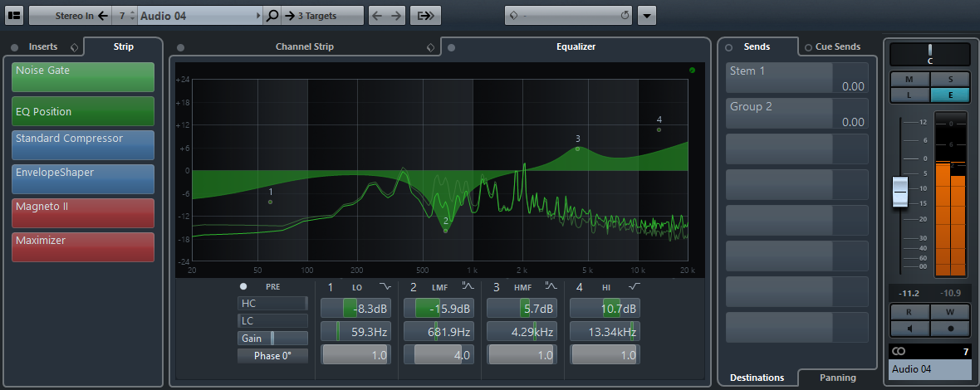Select the Equalizer tab
The width and height of the screenshot is (980, 390).
click(576, 46)
